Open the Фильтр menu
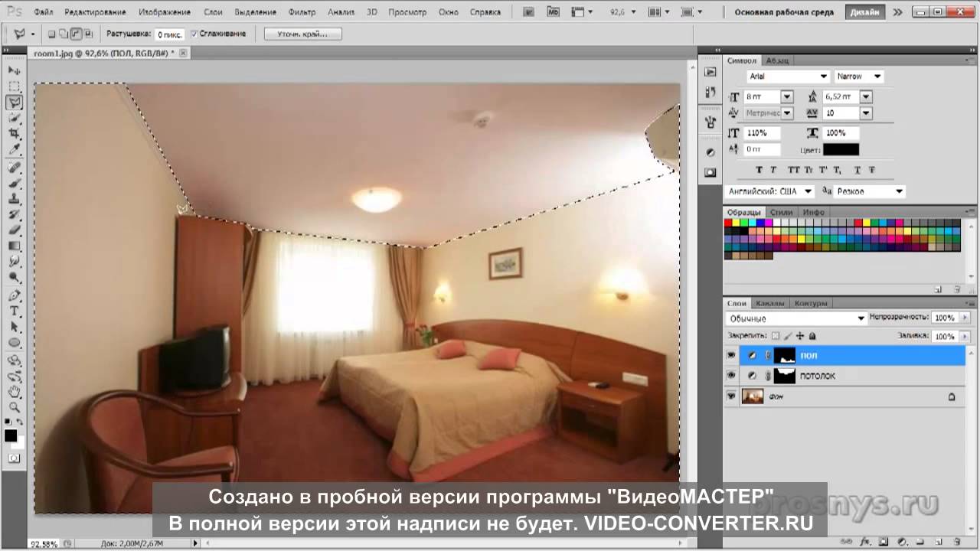This screenshot has width=980, height=551. pos(302,12)
